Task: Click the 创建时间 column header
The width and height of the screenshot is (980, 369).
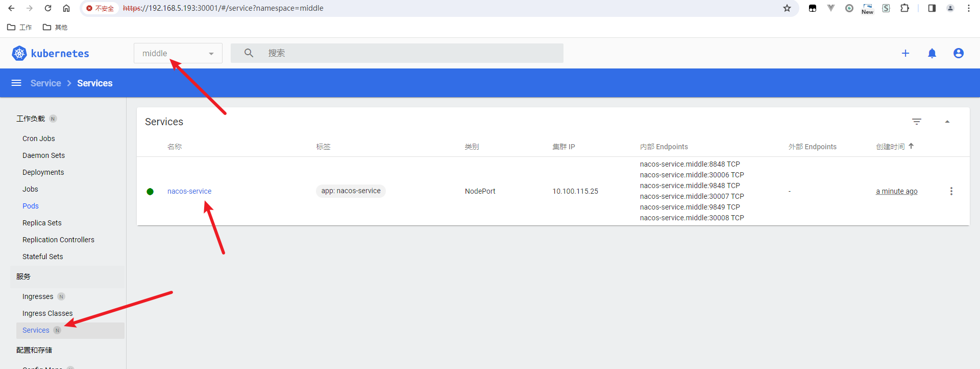Action: [890, 147]
